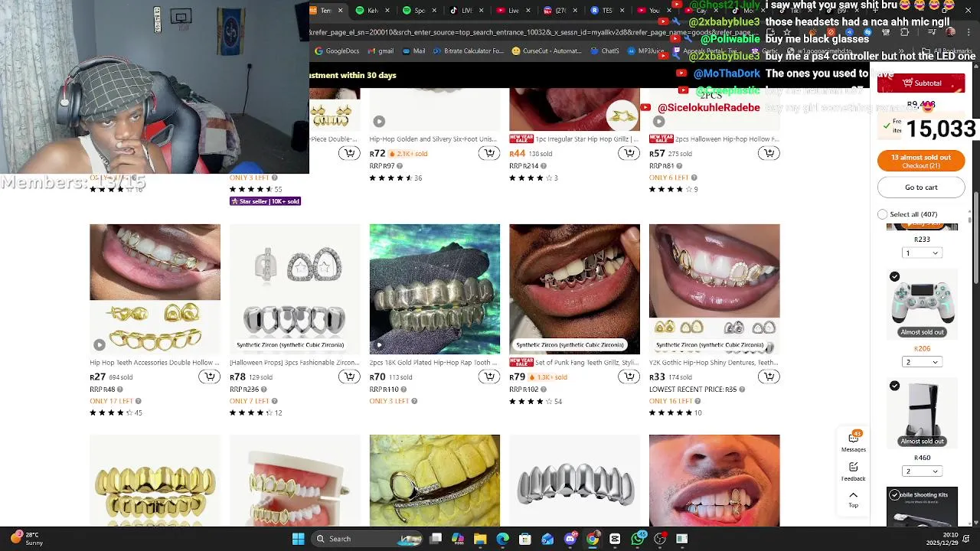980x551 pixels.
Task: Open quantity dropdown for the R206 controller
Action: (x=922, y=362)
